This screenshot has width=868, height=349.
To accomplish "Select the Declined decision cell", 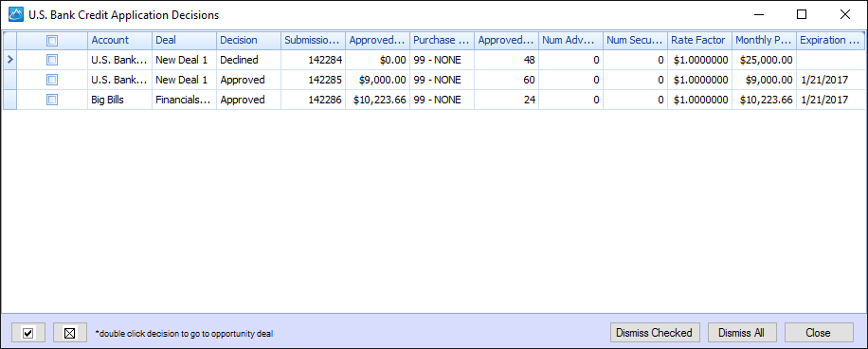I will point(248,60).
